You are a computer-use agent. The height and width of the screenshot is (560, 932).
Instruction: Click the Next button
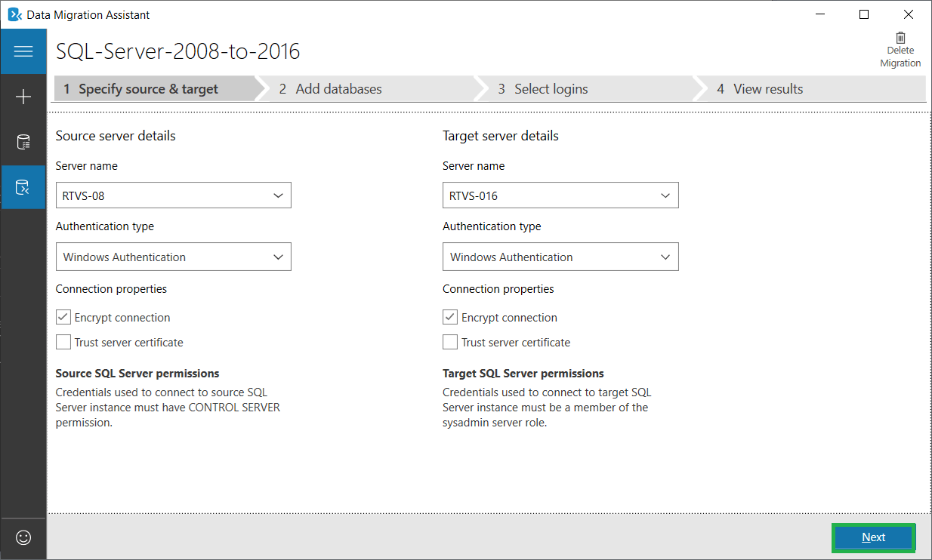point(873,537)
